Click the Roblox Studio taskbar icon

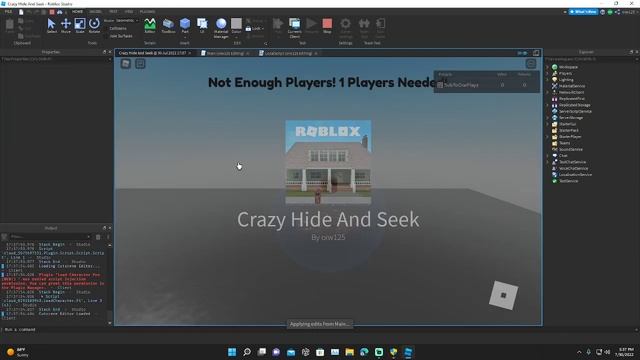[408, 352]
